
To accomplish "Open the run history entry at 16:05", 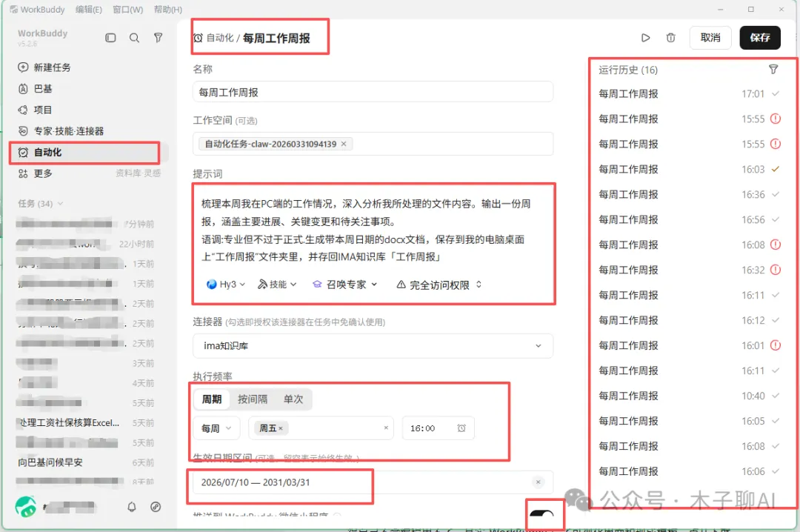I will 689,421.
